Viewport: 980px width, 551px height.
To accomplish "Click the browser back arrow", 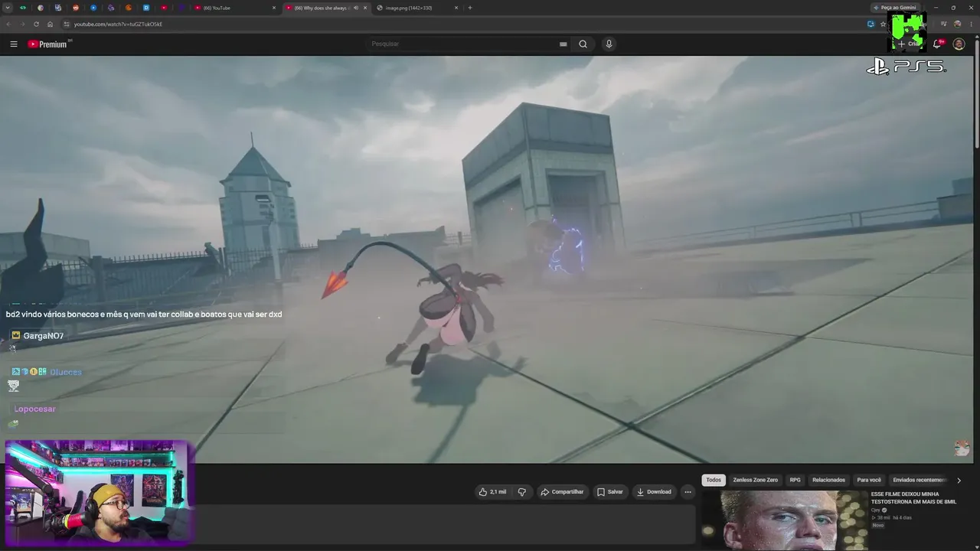I will tap(8, 24).
